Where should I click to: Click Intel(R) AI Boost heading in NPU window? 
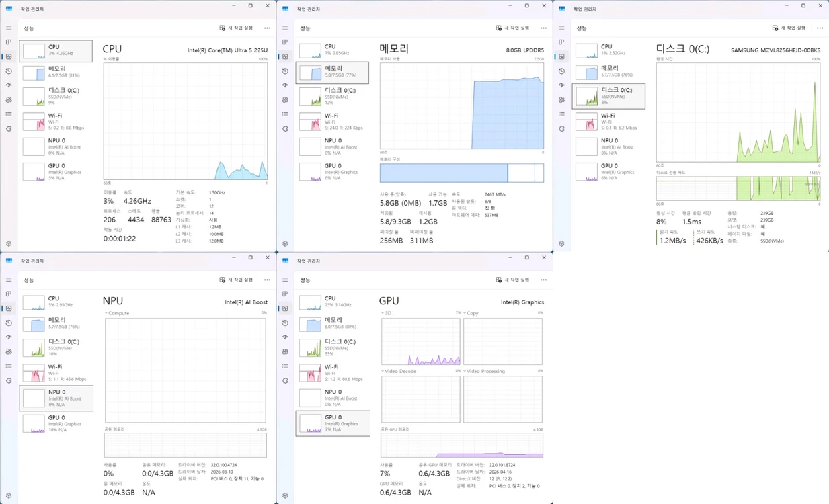[x=246, y=302]
